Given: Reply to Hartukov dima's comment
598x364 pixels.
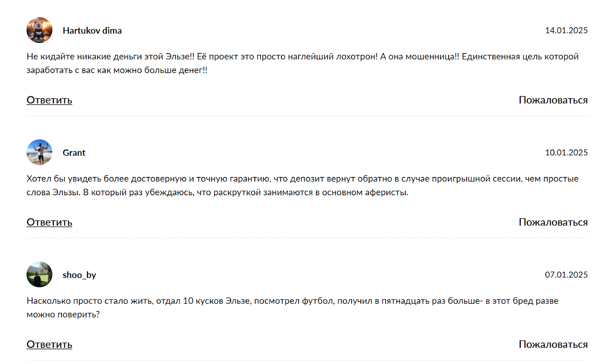Looking at the screenshot, I should [49, 100].
